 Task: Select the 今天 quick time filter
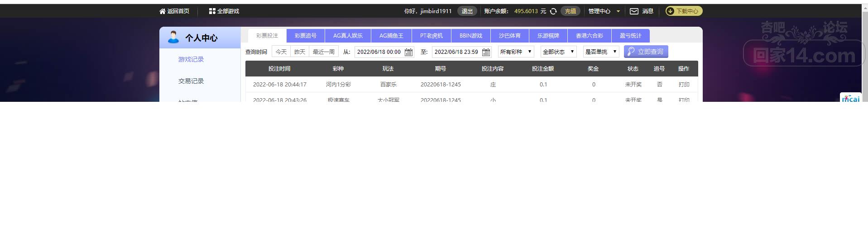(x=281, y=52)
